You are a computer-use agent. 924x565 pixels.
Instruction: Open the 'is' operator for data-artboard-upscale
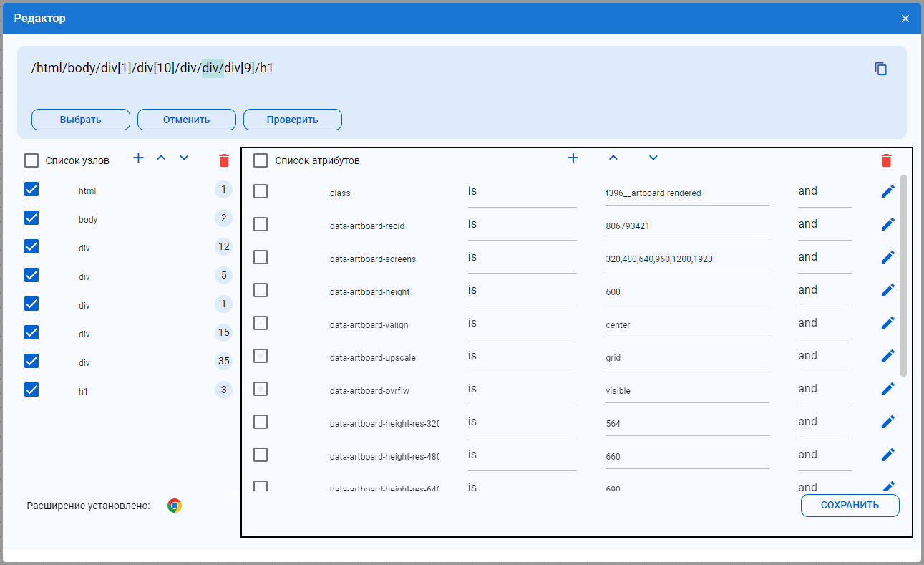point(522,357)
